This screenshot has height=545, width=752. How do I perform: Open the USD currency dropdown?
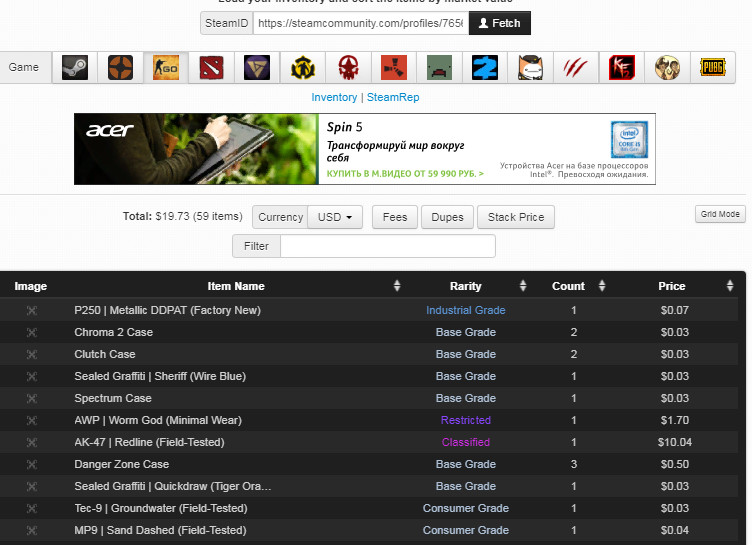pyautogui.click(x=335, y=217)
